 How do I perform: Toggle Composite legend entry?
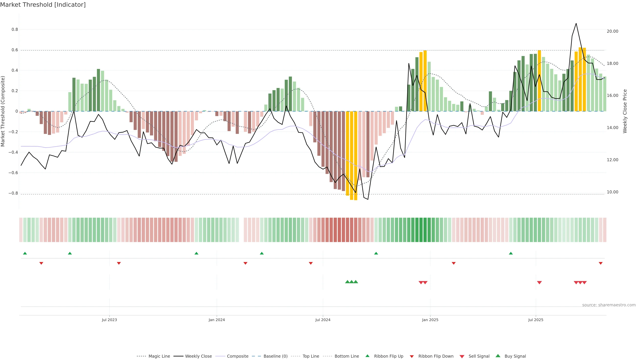pyautogui.click(x=237, y=356)
